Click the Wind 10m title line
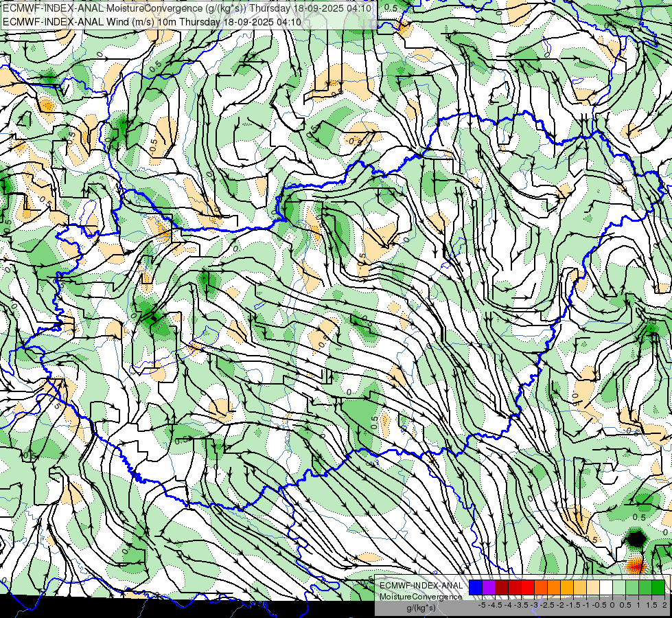Viewport: 672px width, 618px height. 152,22
